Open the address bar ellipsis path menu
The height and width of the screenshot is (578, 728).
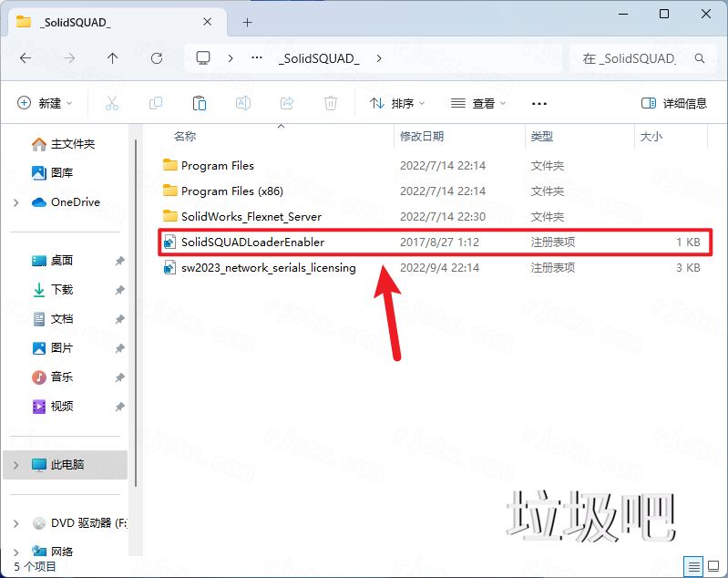coord(257,58)
